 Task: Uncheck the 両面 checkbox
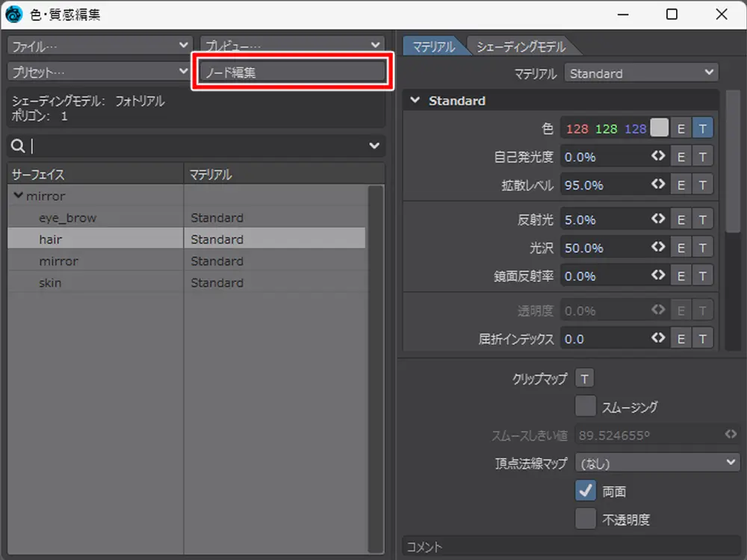586,491
